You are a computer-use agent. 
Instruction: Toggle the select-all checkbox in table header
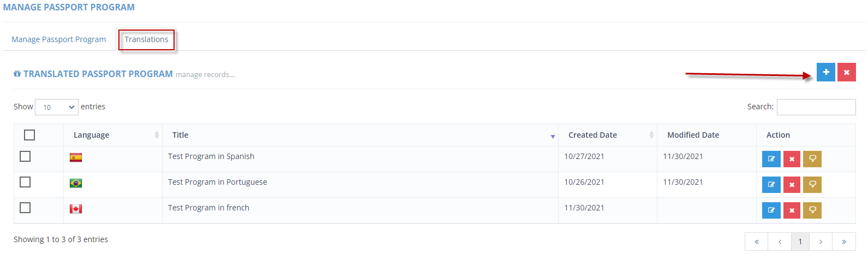click(x=29, y=135)
